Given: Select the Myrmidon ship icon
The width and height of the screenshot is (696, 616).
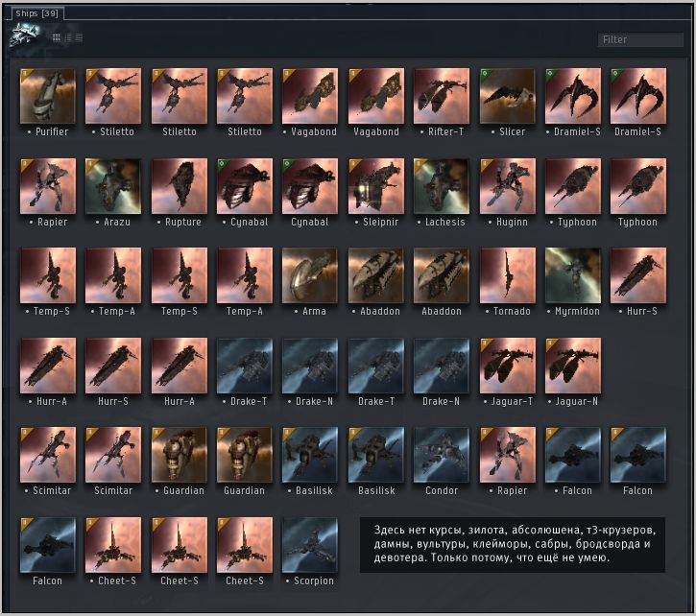Looking at the screenshot, I should pyautogui.click(x=572, y=275).
